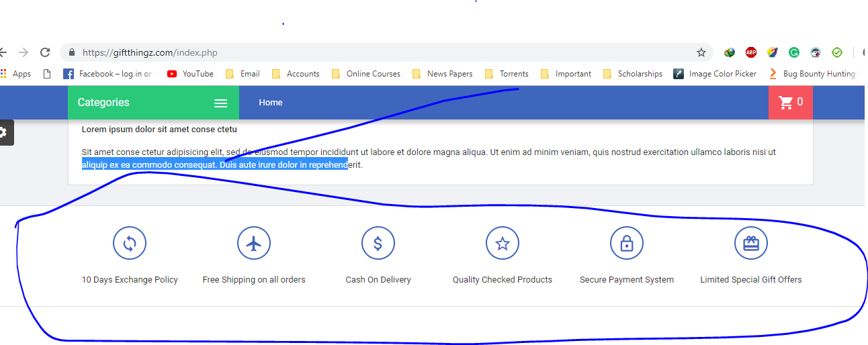Viewport: 868px width, 345px height.
Task: Click the dollar sign cash icon
Action: tap(378, 243)
